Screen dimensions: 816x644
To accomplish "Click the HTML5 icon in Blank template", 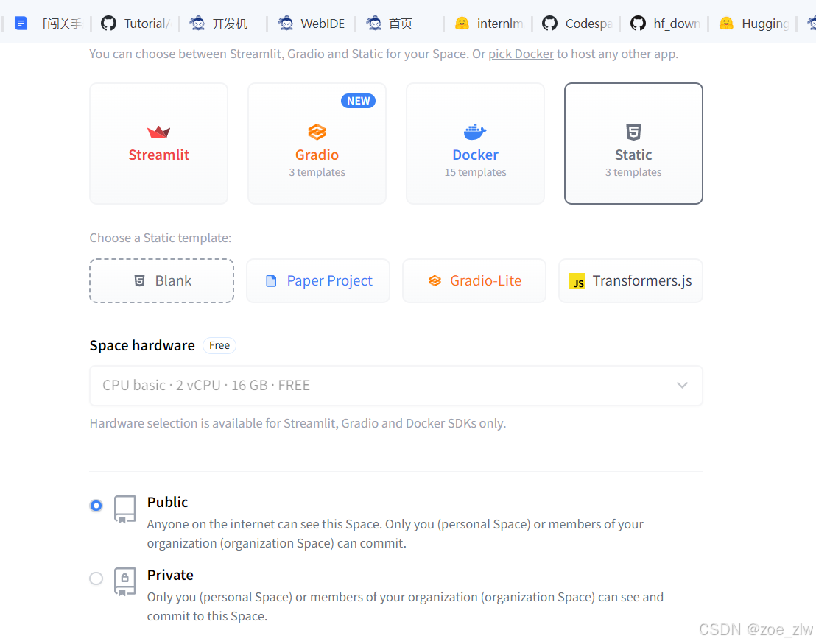I will click(139, 281).
